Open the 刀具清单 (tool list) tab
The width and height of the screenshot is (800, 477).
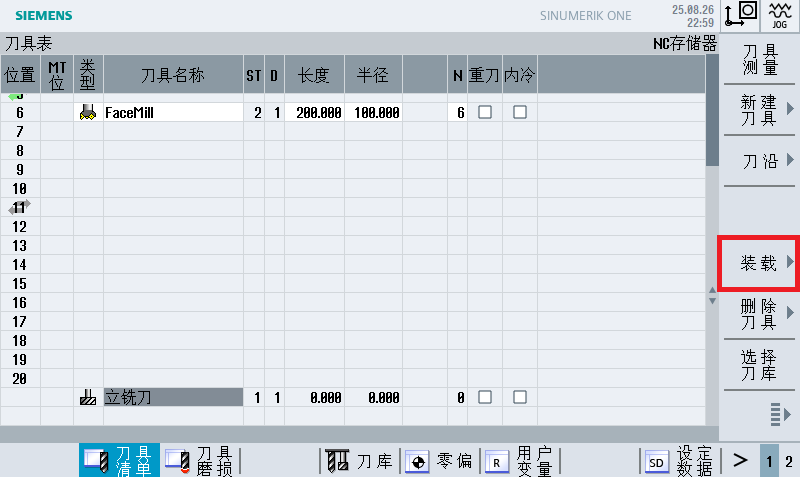click(119, 461)
